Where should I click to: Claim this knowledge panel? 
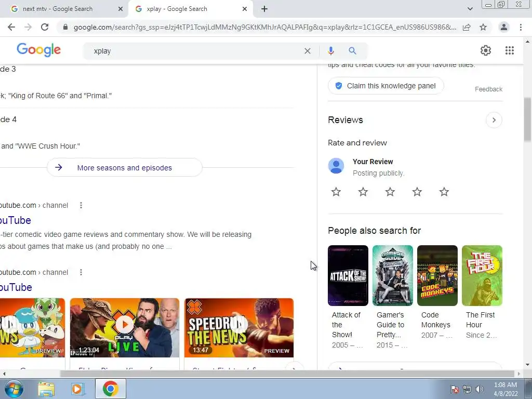click(386, 86)
